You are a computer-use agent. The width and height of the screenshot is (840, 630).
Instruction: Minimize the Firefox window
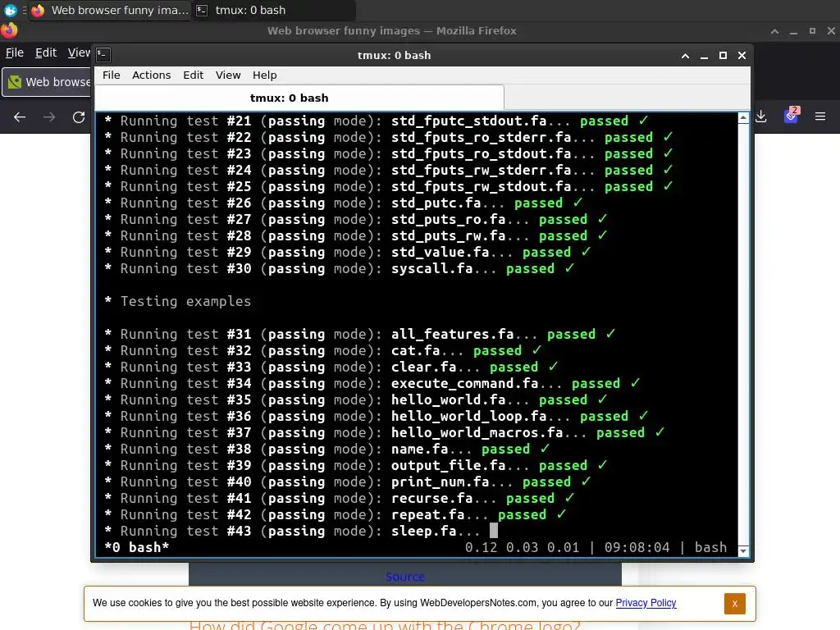[x=793, y=31]
